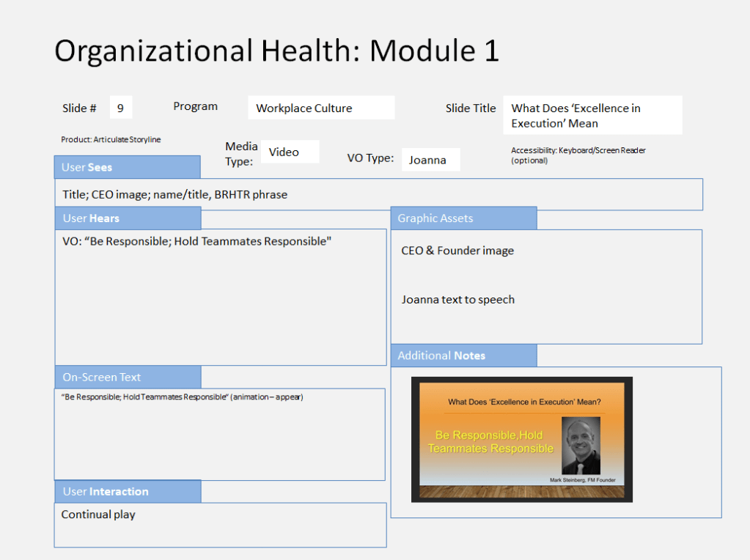The height and width of the screenshot is (560, 750).
Task: Select the 'Product: Articulate Storyline' label
Action: click(x=111, y=139)
